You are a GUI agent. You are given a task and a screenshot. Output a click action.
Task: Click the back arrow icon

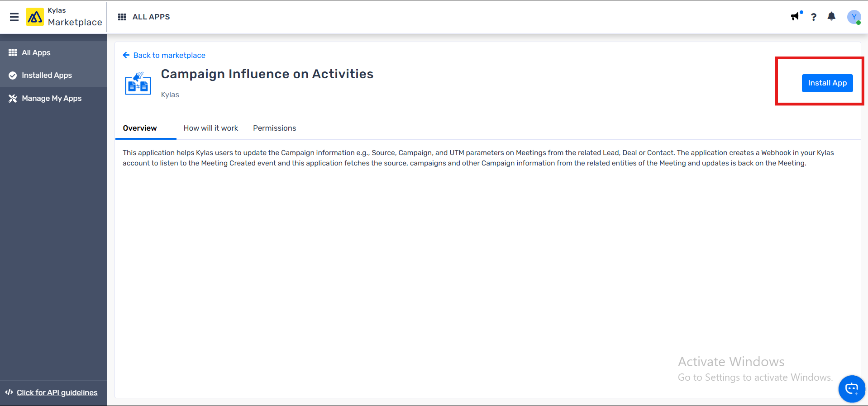pyautogui.click(x=126, y=55)
